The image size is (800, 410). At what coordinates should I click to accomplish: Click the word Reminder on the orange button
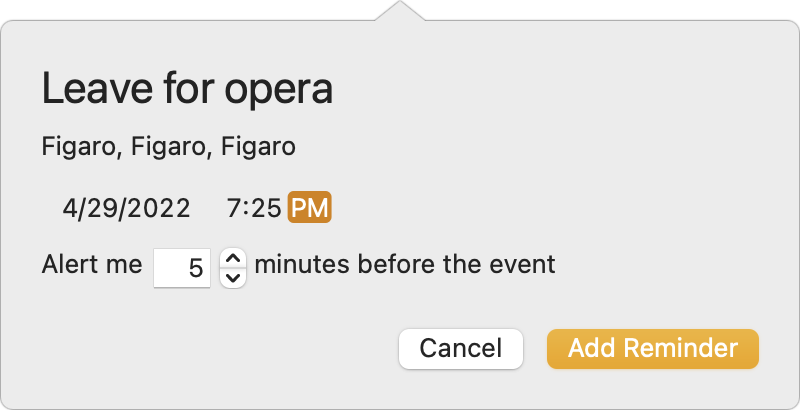681,348
